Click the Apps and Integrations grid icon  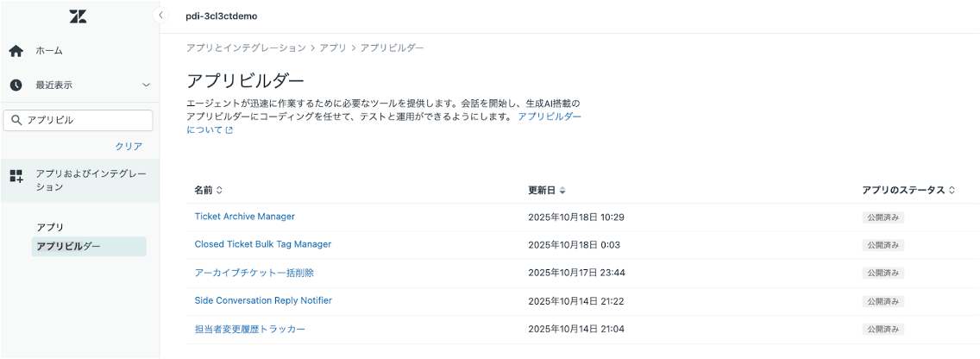click(x=16, y=176)
